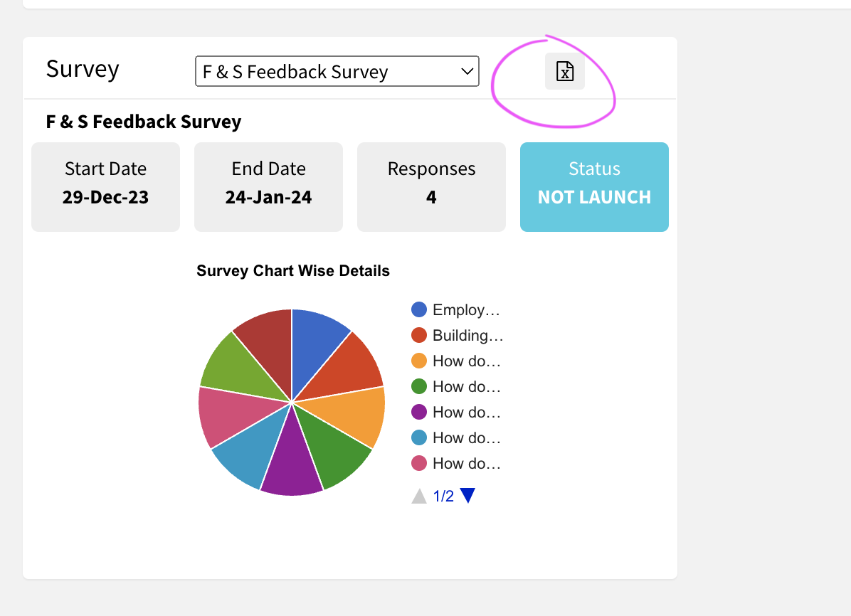Viewport: 851px width, 616px height.
Task: Click the blue legend color dot
Action: coord(419,309)
